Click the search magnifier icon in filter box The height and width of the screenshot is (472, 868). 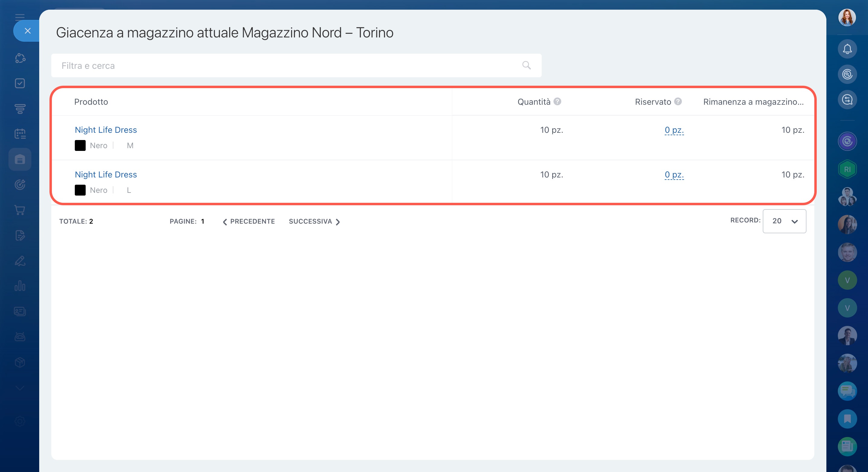tap(526, 65)
